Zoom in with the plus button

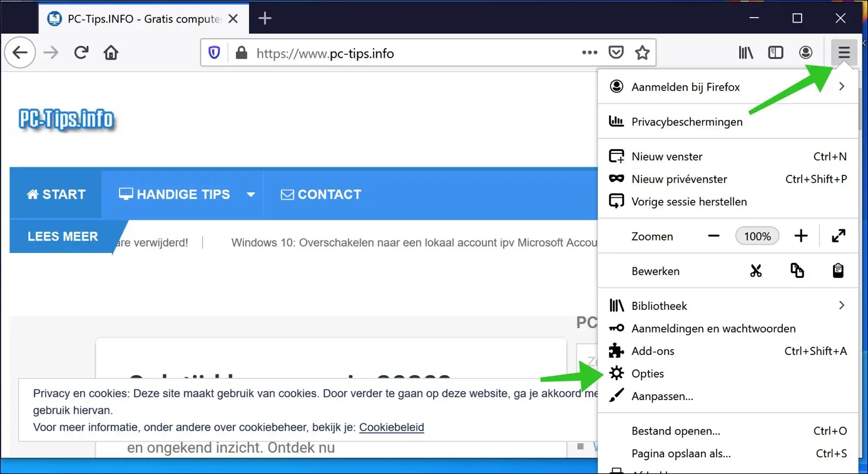[x=801, y=236]
